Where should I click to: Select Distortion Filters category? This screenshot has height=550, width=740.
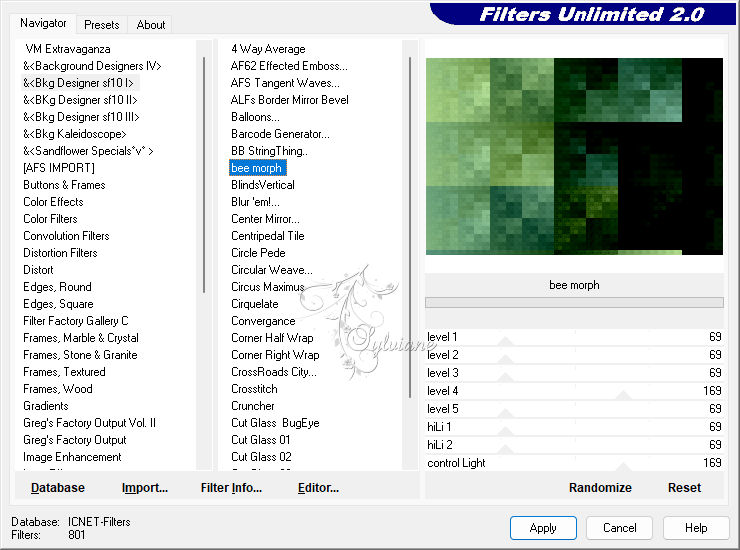tap(60, 253)
